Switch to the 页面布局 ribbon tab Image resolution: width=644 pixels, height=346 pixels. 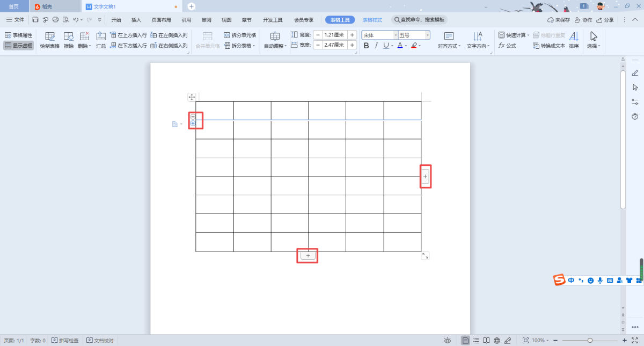pos(160,20)
